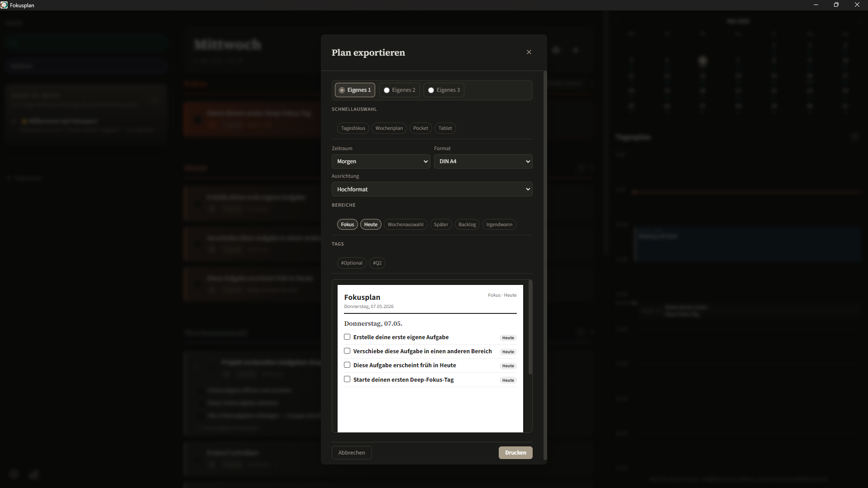
Task: Choose the Tagesfokus quick preset
Action: click(353, 128)
